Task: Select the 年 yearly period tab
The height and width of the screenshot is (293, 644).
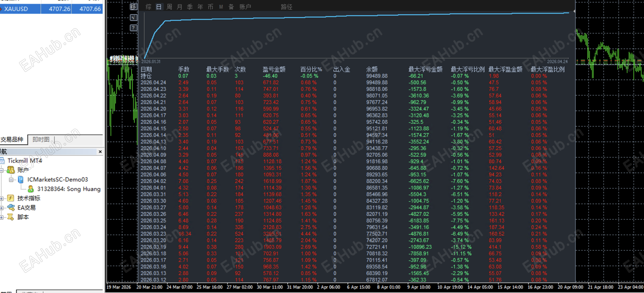Action: [200, 7]
